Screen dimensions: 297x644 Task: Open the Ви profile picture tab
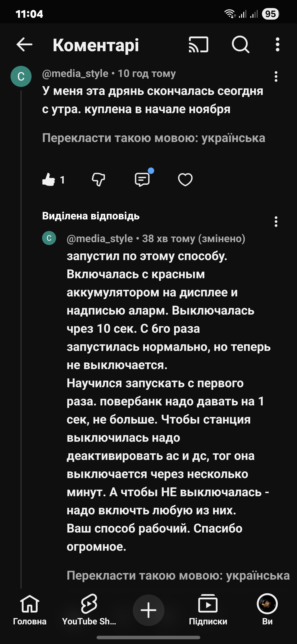coord(267,610)
